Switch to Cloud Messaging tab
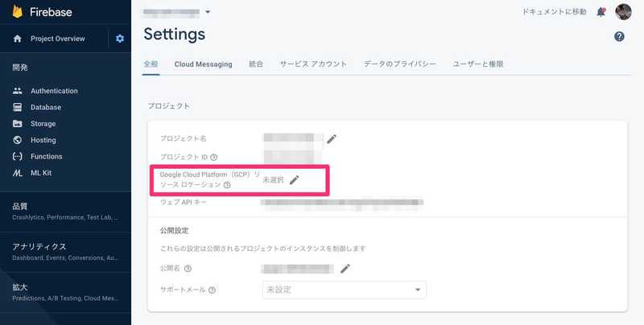 204,64
